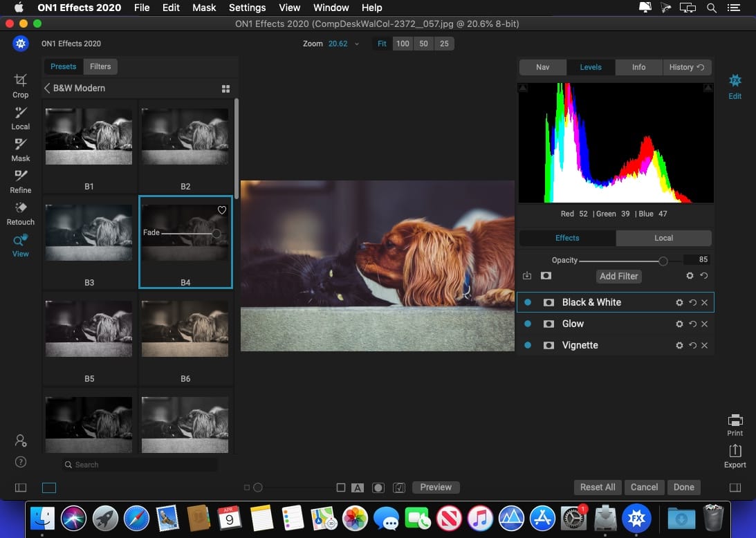
Task: Click the Add Filter button
Action: point(618,276)
